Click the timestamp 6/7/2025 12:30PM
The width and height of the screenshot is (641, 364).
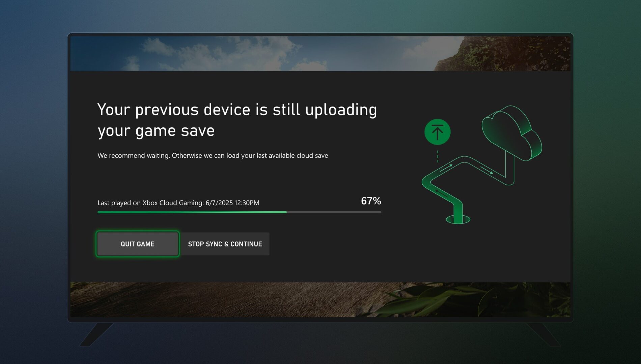pos(232,203)
